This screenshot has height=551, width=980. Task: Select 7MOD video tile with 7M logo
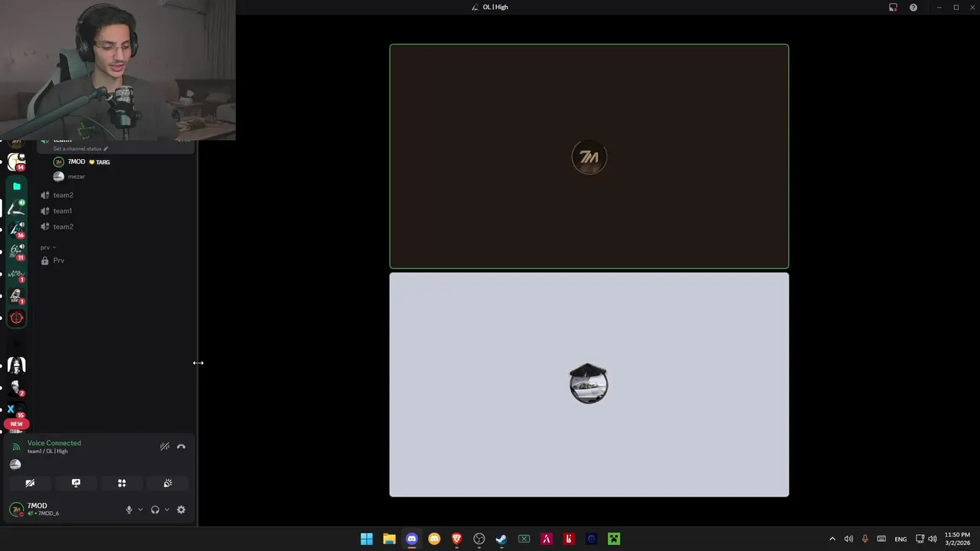589,157
